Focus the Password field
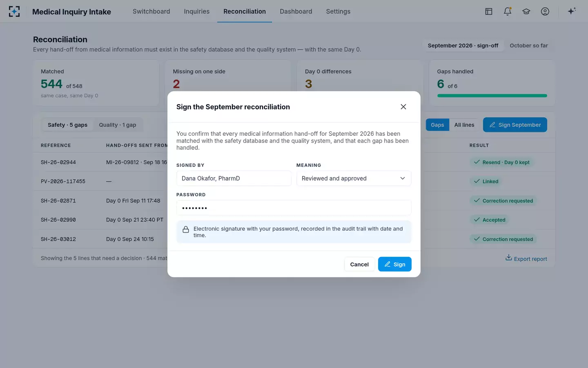This screenshot has height=368, width=588. point(294,208)
